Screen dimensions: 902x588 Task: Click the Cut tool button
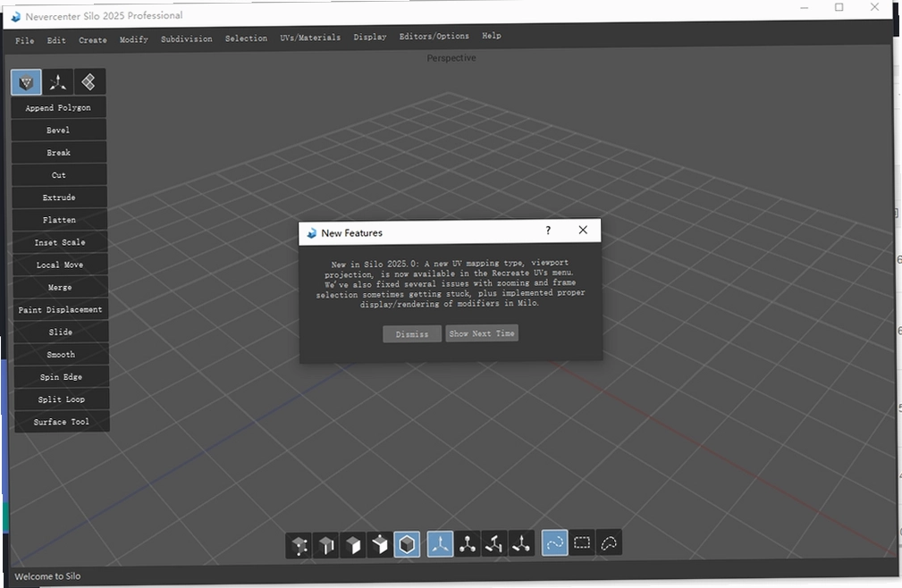[x=59, y=175]
